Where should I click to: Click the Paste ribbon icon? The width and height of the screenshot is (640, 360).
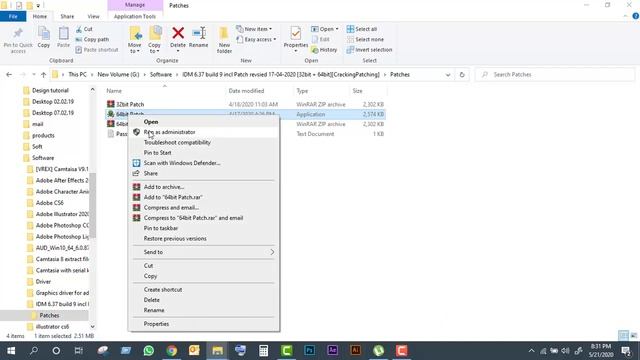click(x=63, y=38)
